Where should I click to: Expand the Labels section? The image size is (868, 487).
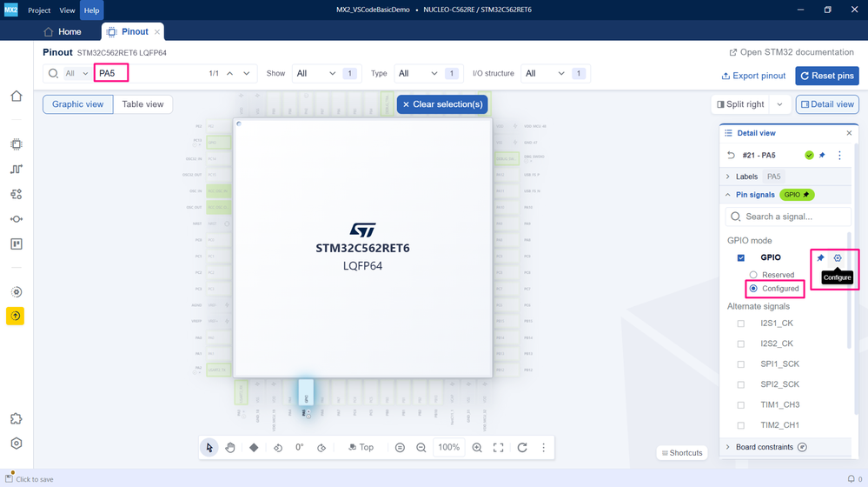tap(728, 177)
